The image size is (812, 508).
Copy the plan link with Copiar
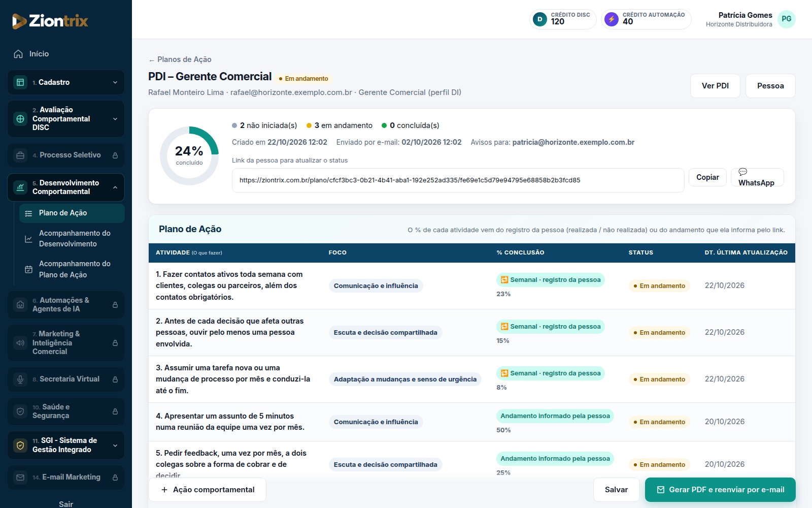click(707, 177)
